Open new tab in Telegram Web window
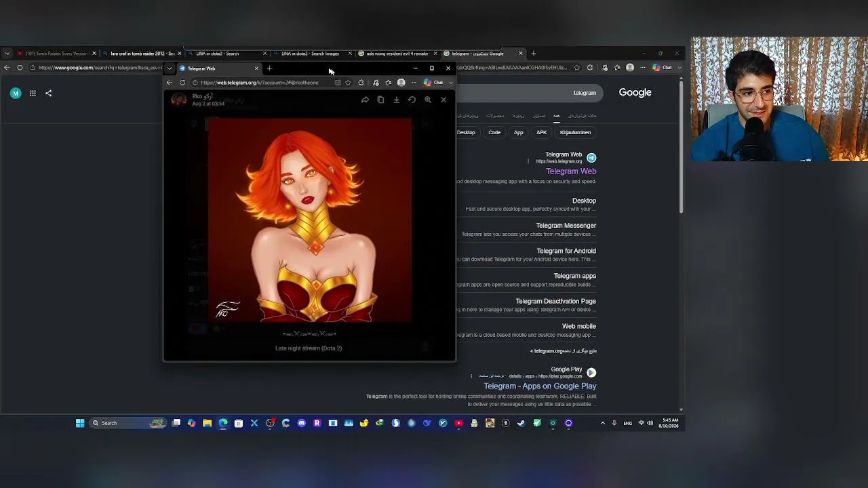The height and width of the screenshot is (488, 868). [269, 68]
